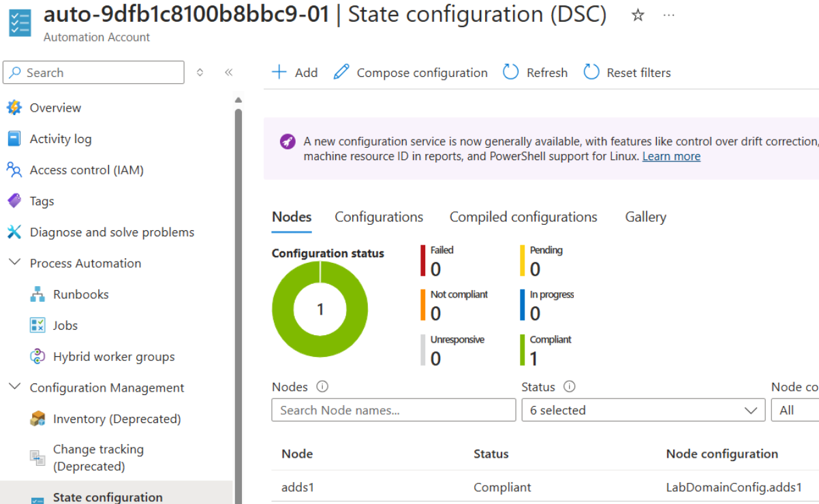The height and width of the screenshot is (504, 819).
Task: Follow the Learn more link
Action: 671,157
